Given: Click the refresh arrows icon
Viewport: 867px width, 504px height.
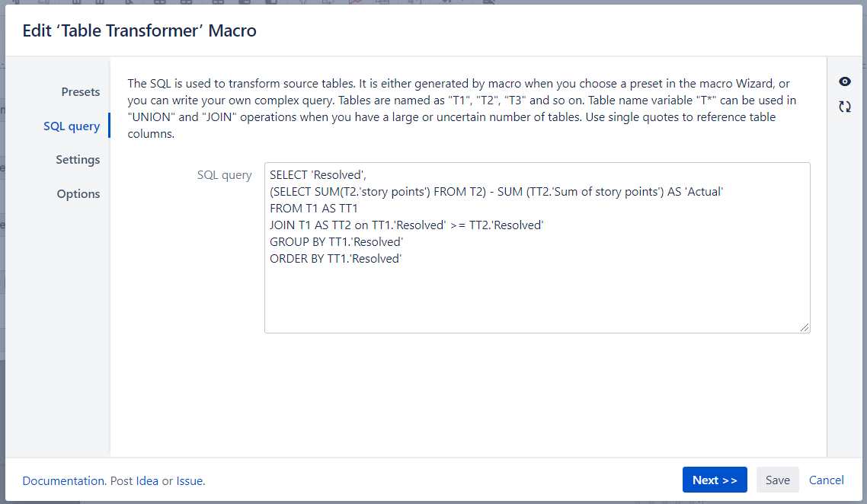Looking at the screenshot, I should point(845,107).
